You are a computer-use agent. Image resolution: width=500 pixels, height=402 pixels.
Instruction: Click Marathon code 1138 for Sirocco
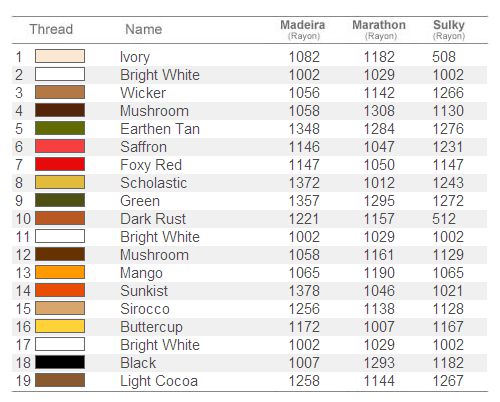379,309
